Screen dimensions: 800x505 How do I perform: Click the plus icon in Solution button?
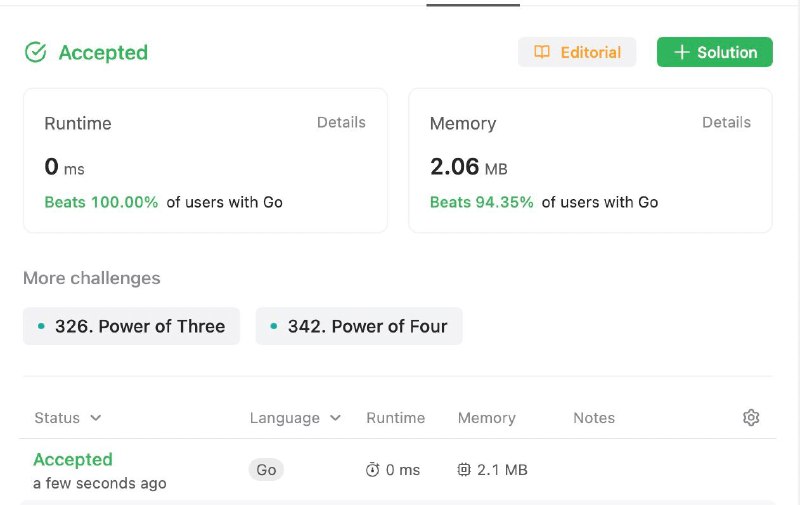coord(682,52)
